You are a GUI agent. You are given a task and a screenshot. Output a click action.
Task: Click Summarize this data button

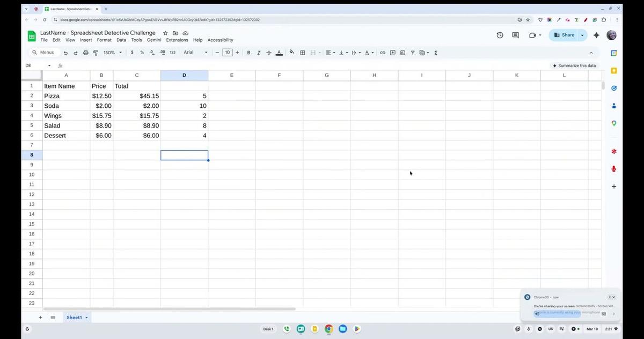point(574,65)
